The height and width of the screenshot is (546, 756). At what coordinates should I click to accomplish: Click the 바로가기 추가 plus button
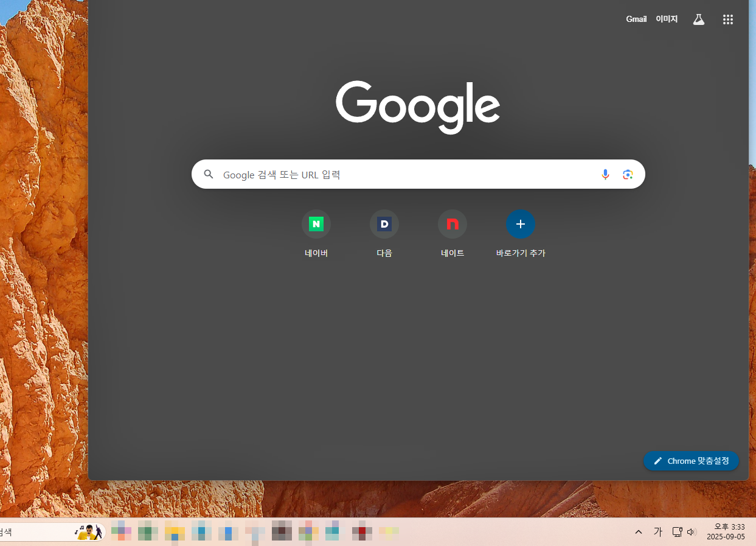coord(521,224)
